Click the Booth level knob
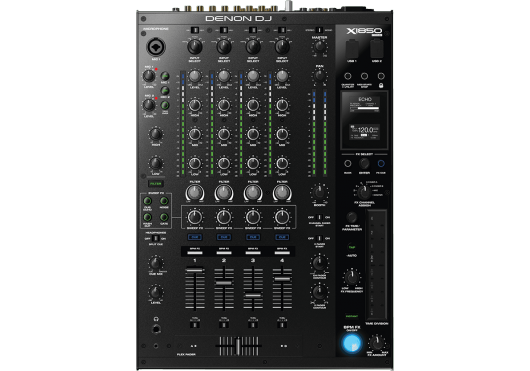Viewport: 530px width, 371px height. [x=319, y=193]
